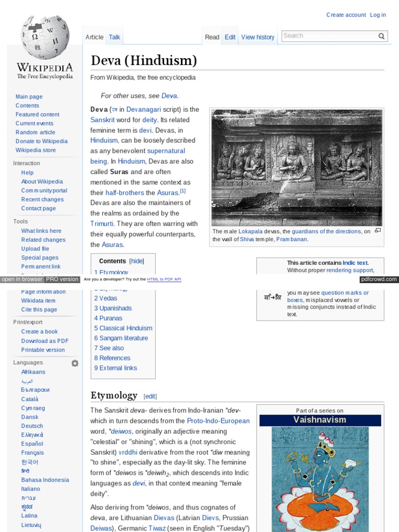Open the HTML to PDF API link
399x532 pixels.
164,279
